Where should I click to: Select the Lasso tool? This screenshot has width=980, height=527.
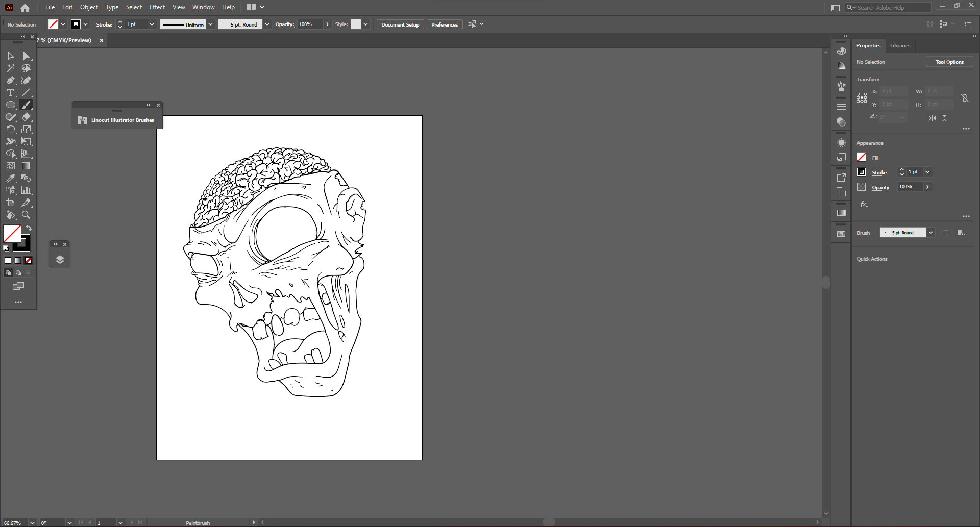pos(26,68)
